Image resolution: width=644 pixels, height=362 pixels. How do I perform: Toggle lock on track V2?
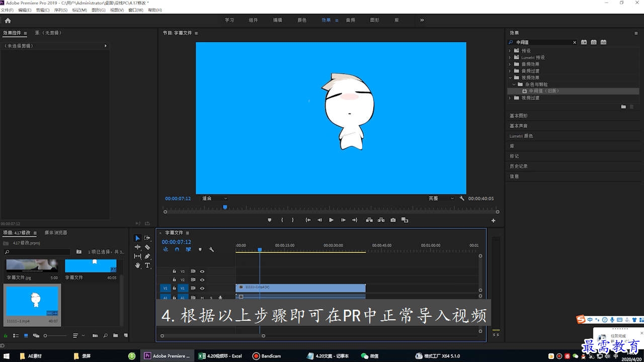tap(174, 280)
